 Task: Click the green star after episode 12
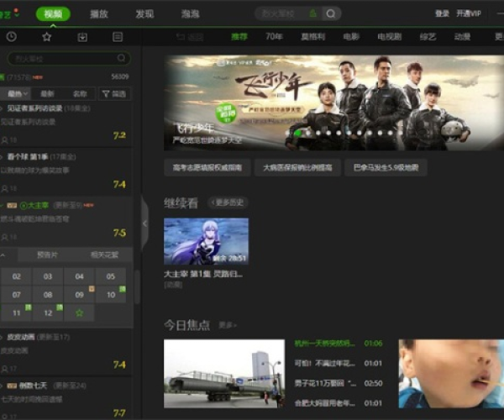click(x=80, y=312)
